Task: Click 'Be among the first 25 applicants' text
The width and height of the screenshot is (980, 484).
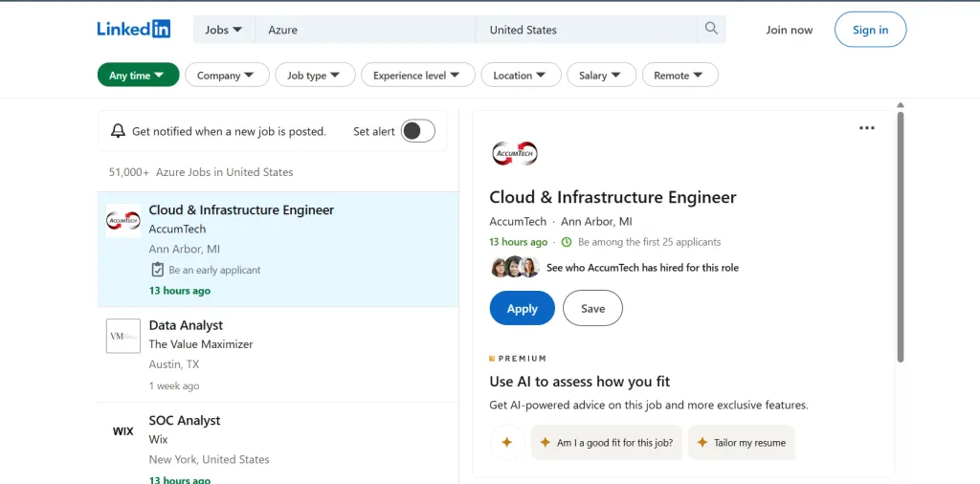Action: pos(650,242)
